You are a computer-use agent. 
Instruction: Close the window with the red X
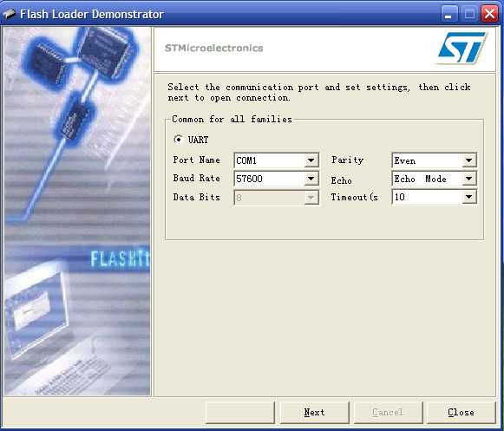489,14
